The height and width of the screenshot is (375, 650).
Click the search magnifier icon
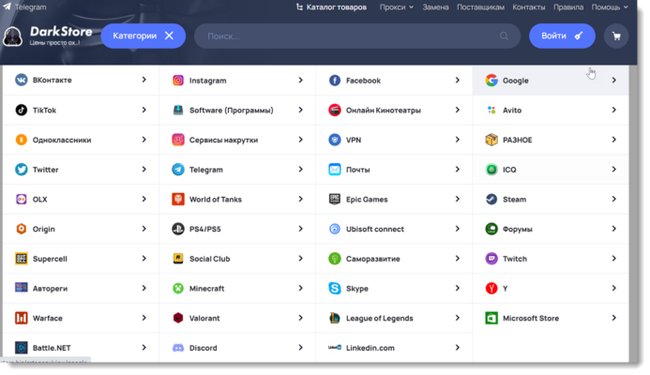504,36
